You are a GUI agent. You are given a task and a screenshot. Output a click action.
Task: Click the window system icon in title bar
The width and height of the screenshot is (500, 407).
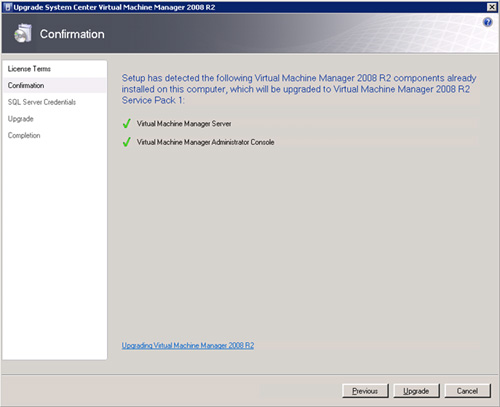pos(8,7)
